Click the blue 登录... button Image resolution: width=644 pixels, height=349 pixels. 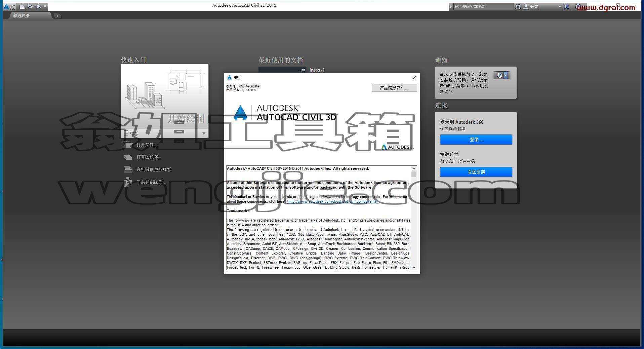click(x=476, y=140)
